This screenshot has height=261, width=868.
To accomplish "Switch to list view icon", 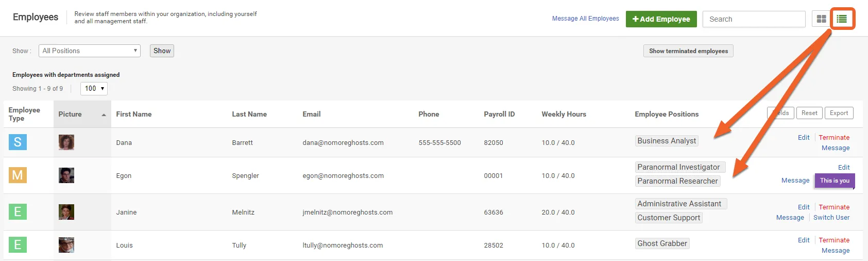I will (x=842, y=19).
